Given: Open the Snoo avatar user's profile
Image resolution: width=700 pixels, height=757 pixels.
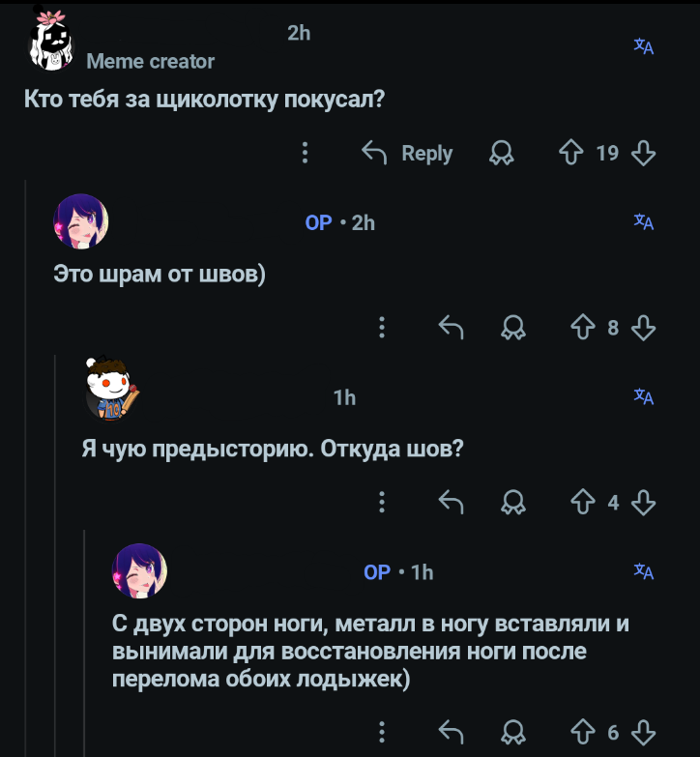Looking at the screenshot, I should (111, 388).
